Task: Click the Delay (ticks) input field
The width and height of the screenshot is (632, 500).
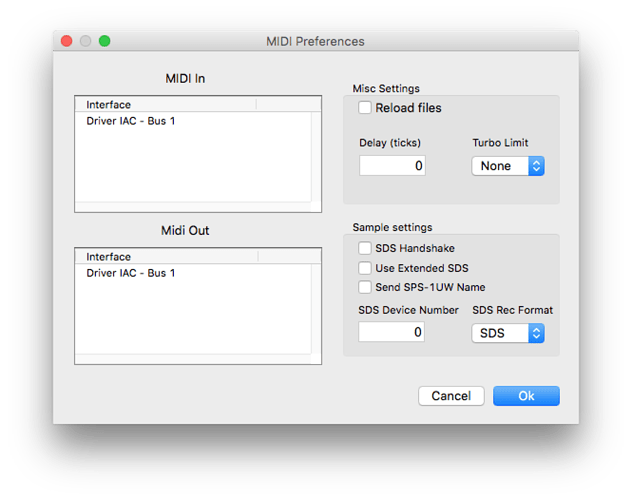Action: [392, 166]
